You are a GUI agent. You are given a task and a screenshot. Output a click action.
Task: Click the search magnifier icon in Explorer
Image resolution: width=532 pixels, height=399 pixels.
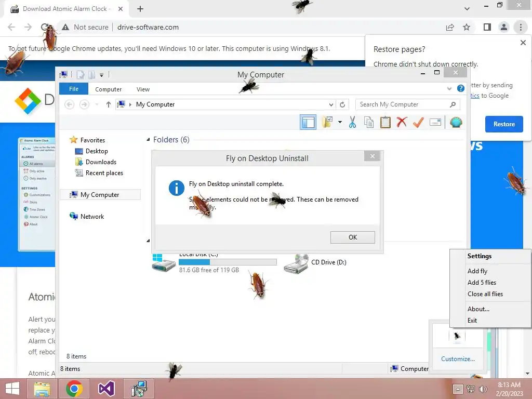pos(453,104)
